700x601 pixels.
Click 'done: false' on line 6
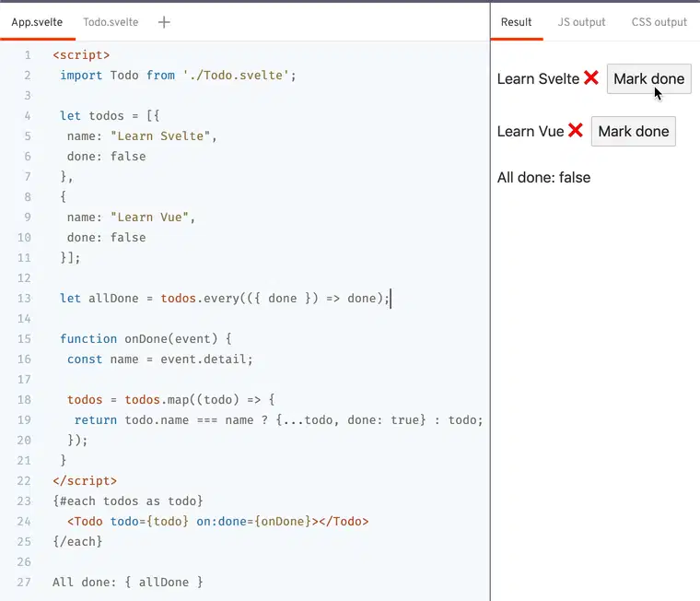point(106,157)
